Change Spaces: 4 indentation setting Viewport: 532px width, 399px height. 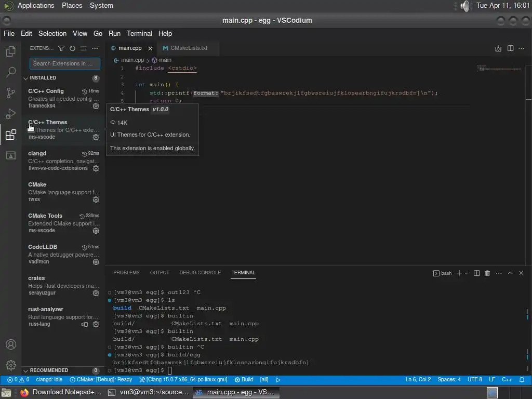449,380
